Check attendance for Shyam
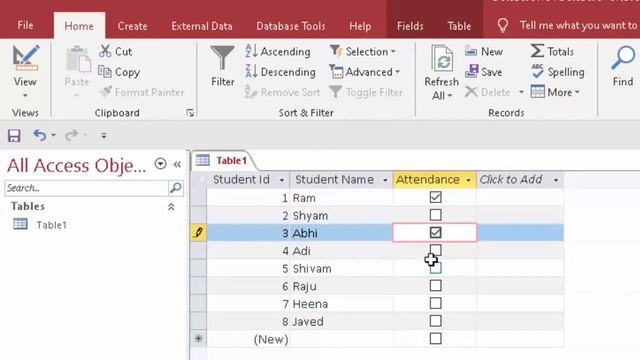 (x=436, y=215)
